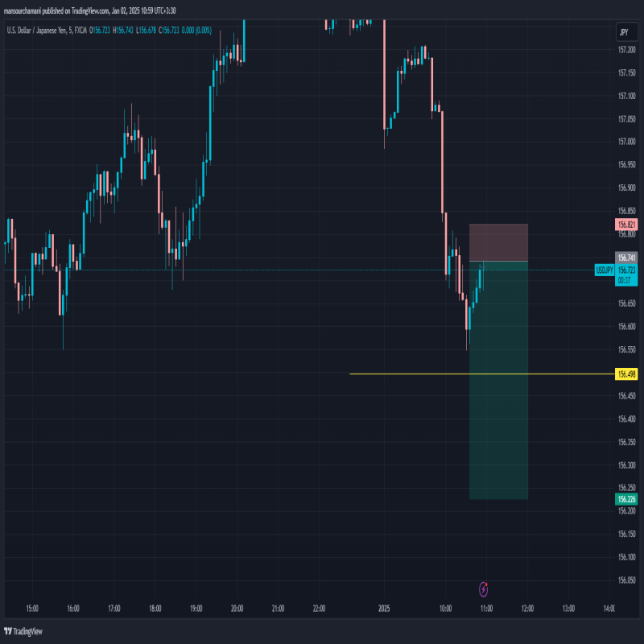Image resolution: width=644 pixels, height=644 pixels.
Task: Click the 20:00 label on time axis
Action: [237, 608]
